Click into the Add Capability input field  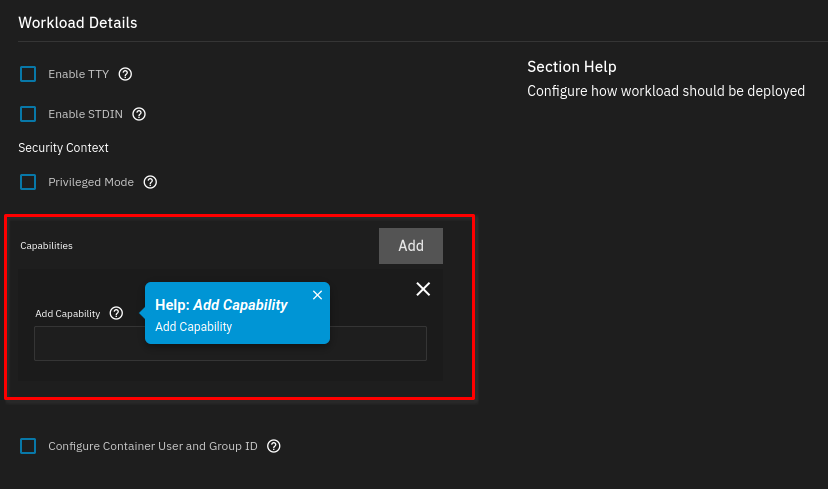coord(230,344)
